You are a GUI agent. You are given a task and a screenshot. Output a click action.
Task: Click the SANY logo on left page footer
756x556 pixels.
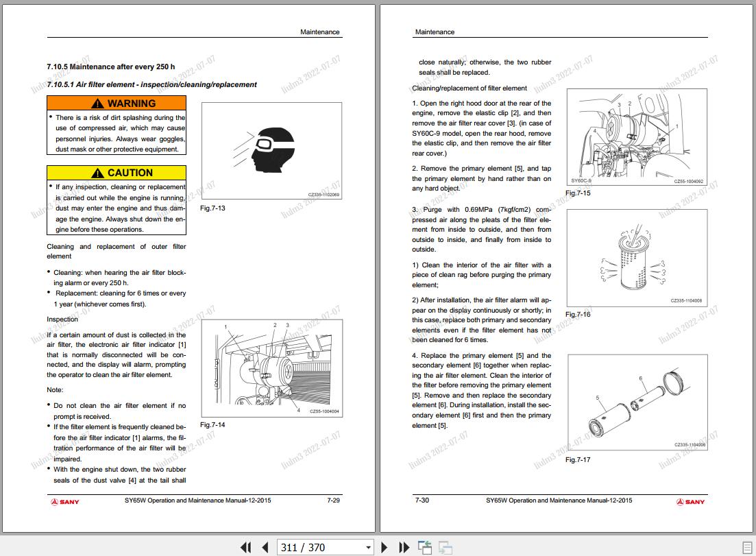coord(65,502)
